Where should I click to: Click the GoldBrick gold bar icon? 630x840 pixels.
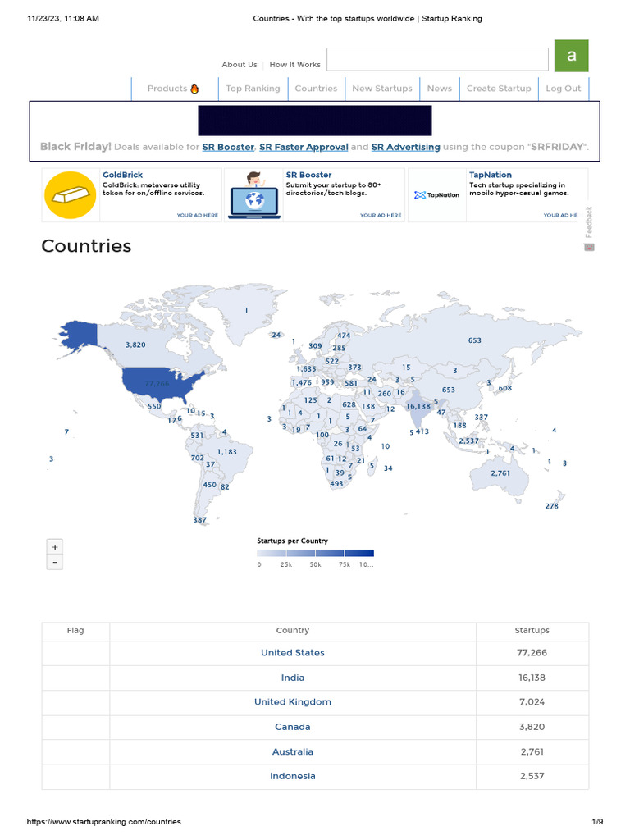point(71,195)
